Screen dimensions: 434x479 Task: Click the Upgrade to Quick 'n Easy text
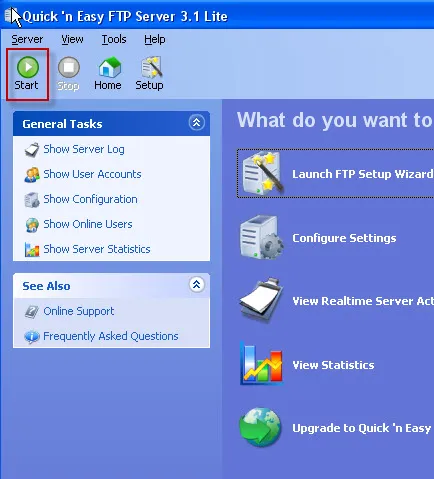362,428
